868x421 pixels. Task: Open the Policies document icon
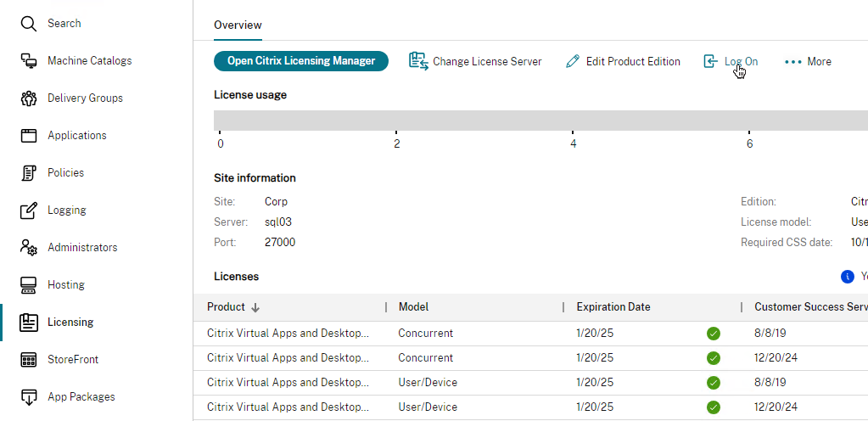[x=29, y=173]
